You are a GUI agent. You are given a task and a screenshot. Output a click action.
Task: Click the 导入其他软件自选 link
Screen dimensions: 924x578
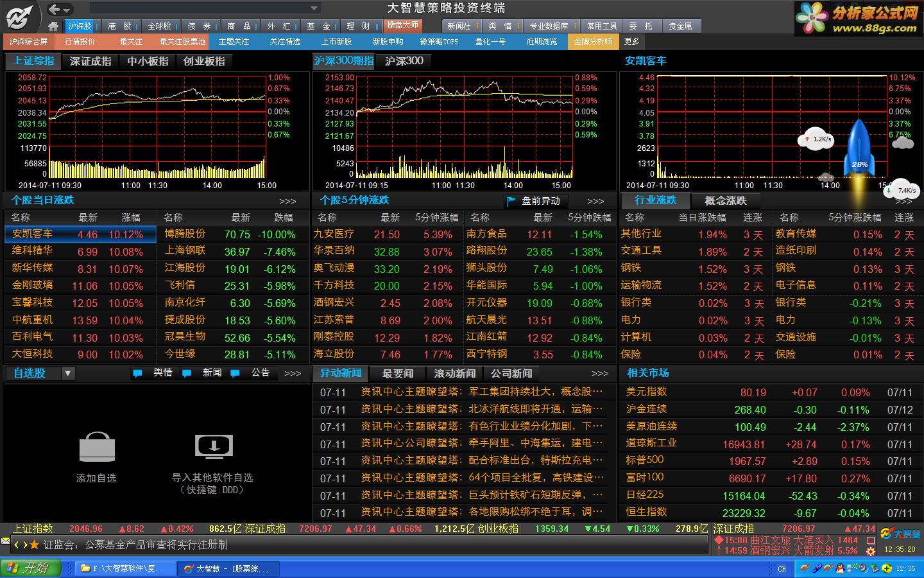pyautogui.click(x=212, y=477)
